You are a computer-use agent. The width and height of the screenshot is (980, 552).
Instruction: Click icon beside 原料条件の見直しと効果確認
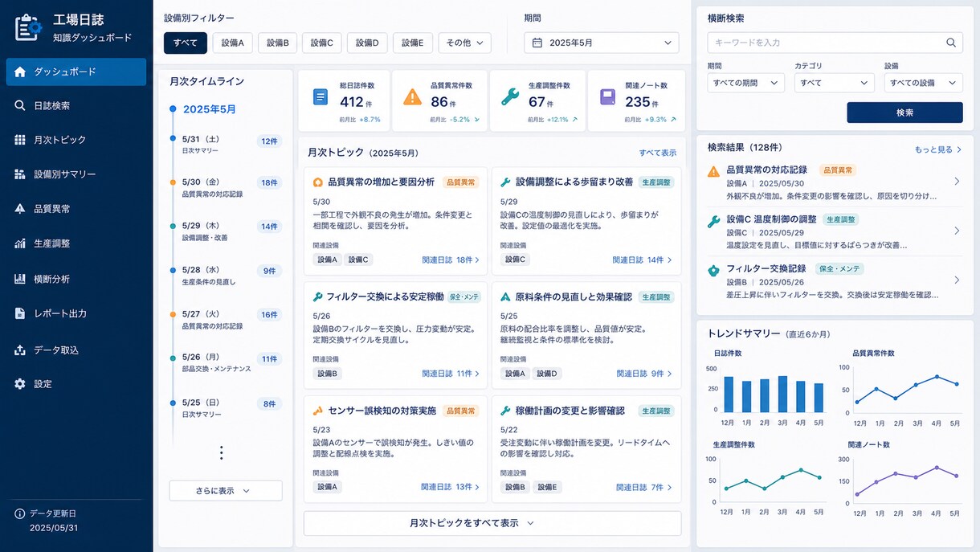(505, 296)
